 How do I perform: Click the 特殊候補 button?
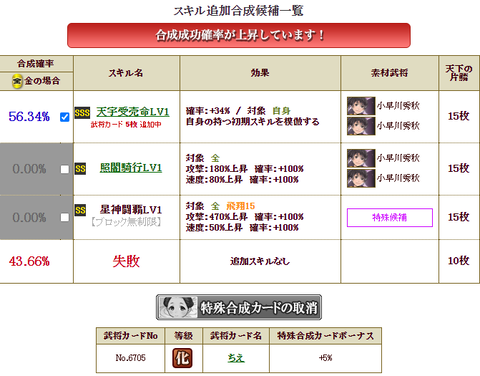tap(390, 218)
